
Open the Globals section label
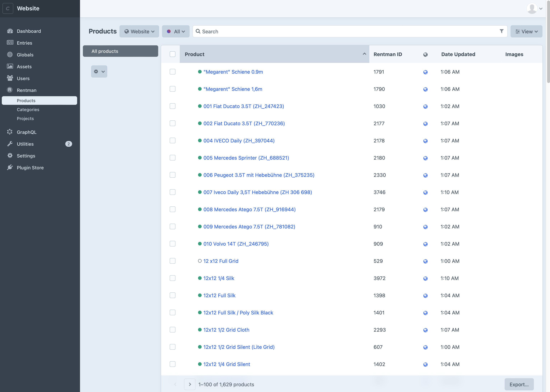(x=25, y=55)
